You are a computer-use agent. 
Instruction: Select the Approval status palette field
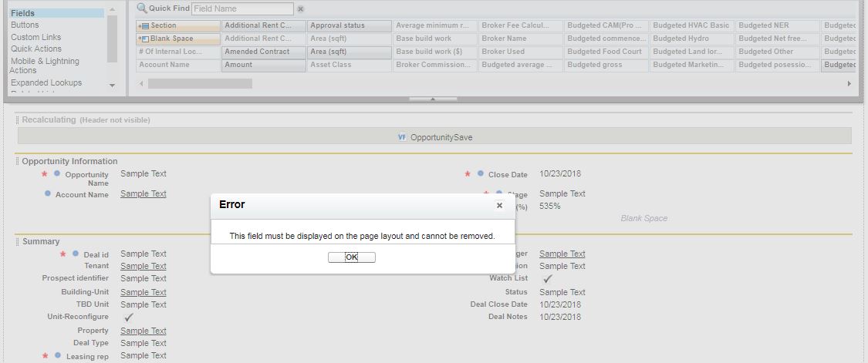[x=349, y=25]
